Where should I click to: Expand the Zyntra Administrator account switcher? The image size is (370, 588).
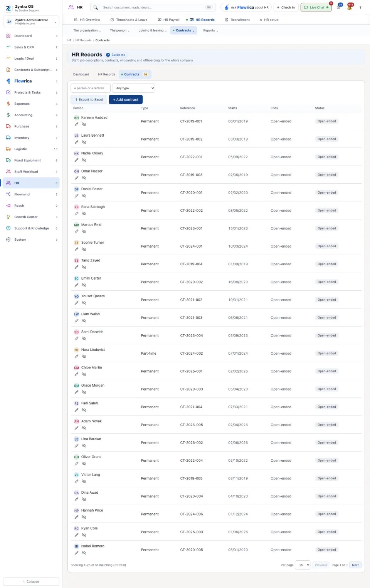(x=31, y=22)
